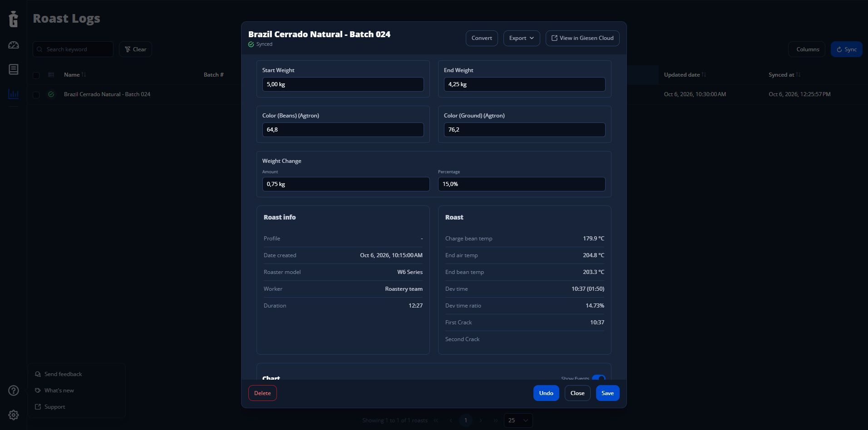
Task: Sort by Name column arrows
Action: pos(84,74)
